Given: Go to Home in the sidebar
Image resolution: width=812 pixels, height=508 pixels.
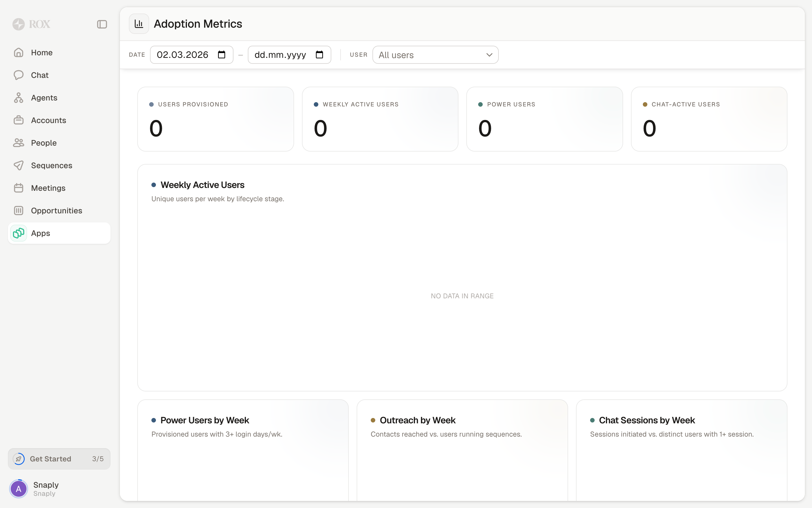Looking at the screenshot, I should point(59,52).
